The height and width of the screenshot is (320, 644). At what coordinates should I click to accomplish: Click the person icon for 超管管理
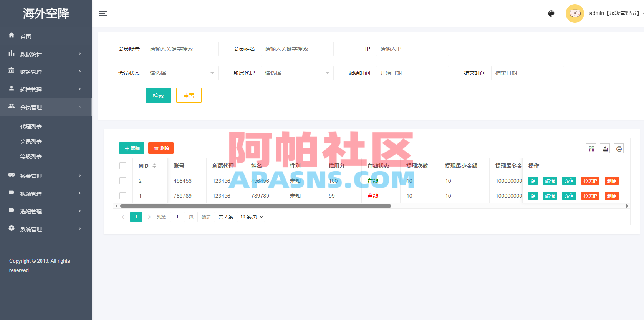12,88
